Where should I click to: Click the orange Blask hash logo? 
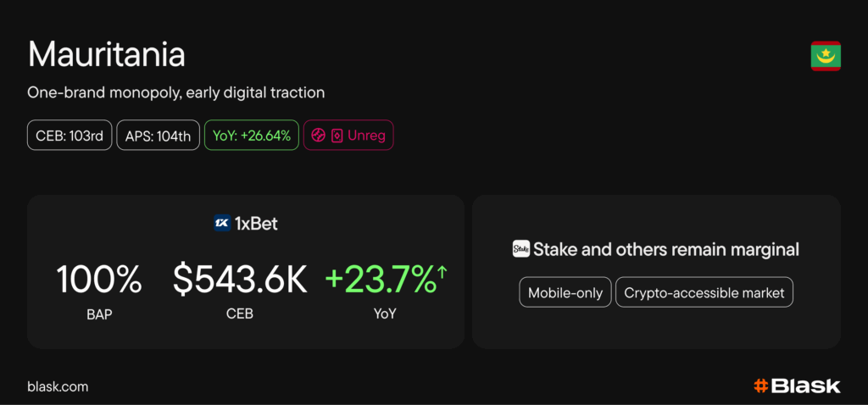click(760, 386)
